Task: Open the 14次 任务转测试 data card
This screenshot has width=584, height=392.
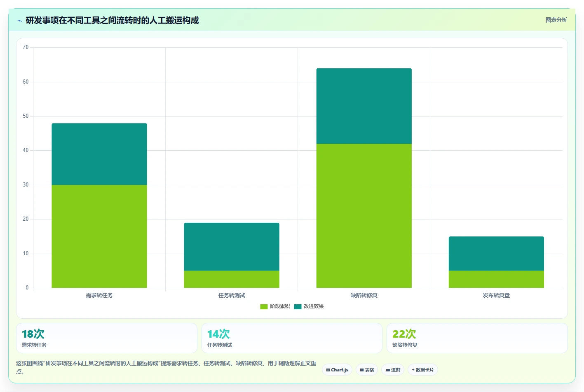Action: tap(292, 338)
